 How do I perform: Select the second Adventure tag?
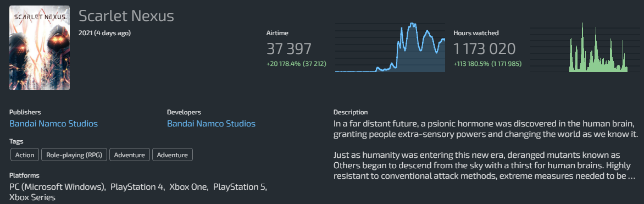click(173, 155)
